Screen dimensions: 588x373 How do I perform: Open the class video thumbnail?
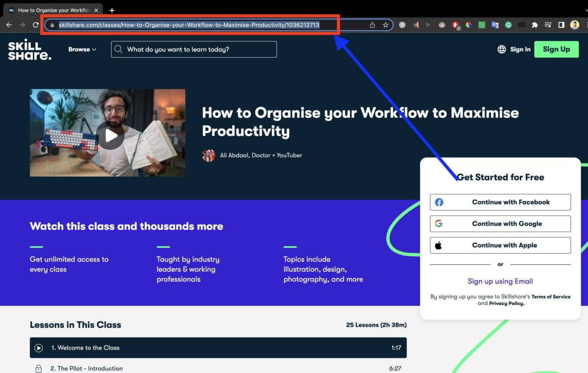point(107,133)
